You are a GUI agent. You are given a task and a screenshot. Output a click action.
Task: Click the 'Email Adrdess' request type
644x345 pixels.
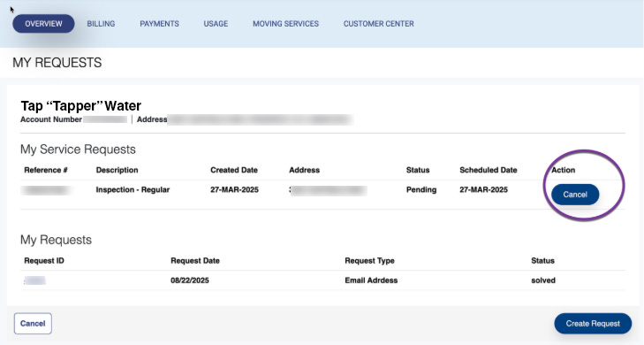click(x=371, y=280)
